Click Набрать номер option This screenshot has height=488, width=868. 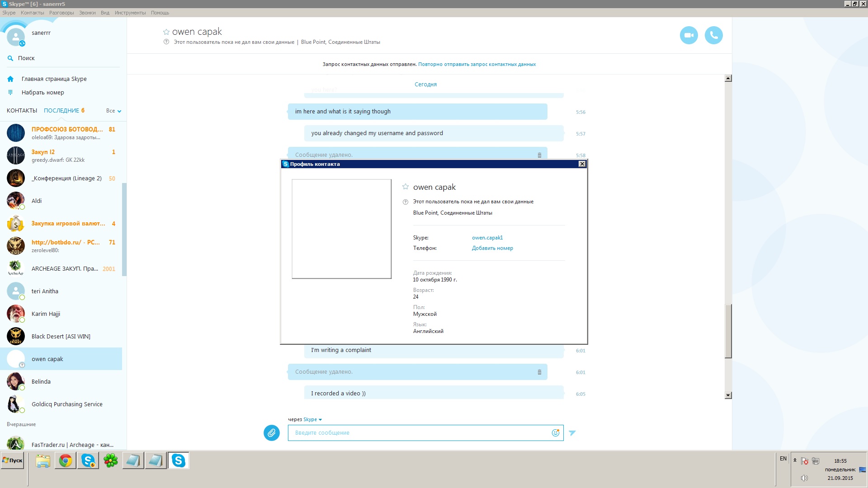click(x=43, y=93)
